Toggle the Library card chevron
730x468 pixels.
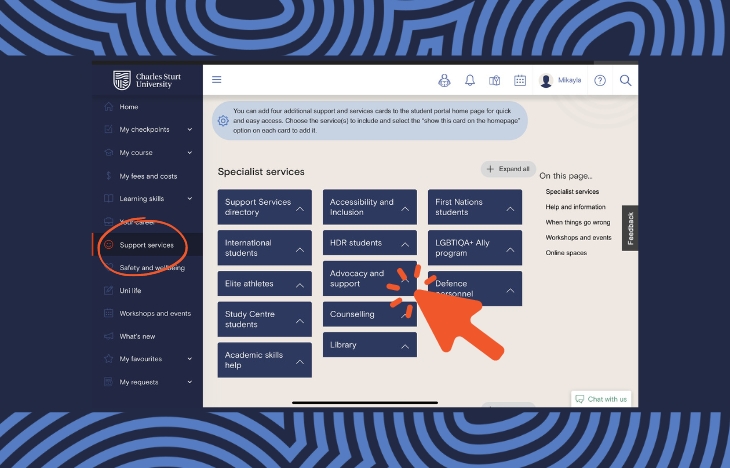click(405, 346)
